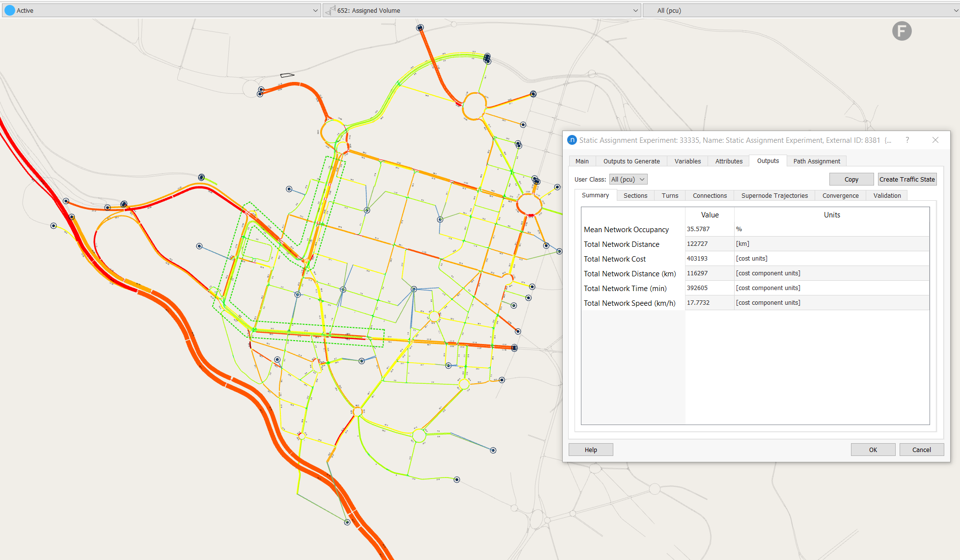Select the Sections sub-tab
The height and width of the screenshot is (560, 960).
pyautogui.click(x=635, y=196)
